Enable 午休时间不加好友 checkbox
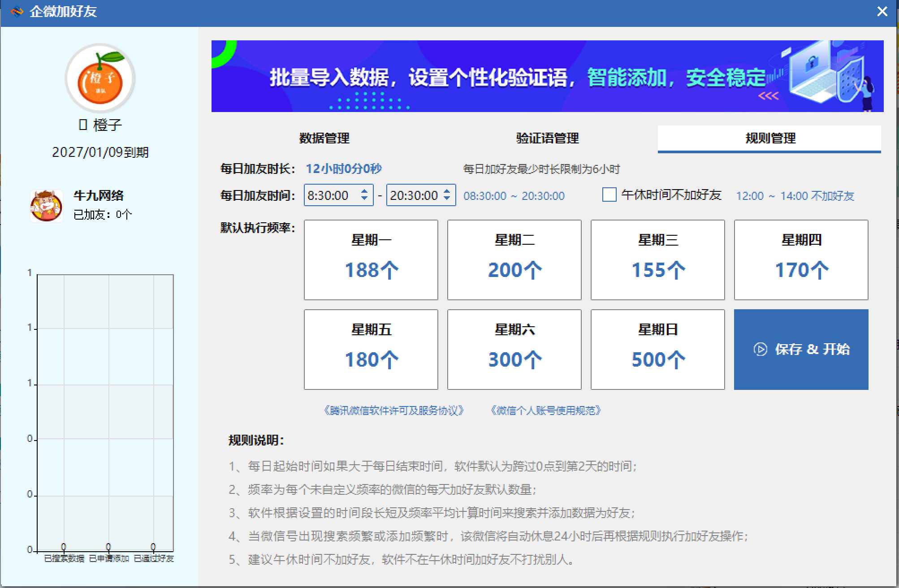 coord(609,195)
